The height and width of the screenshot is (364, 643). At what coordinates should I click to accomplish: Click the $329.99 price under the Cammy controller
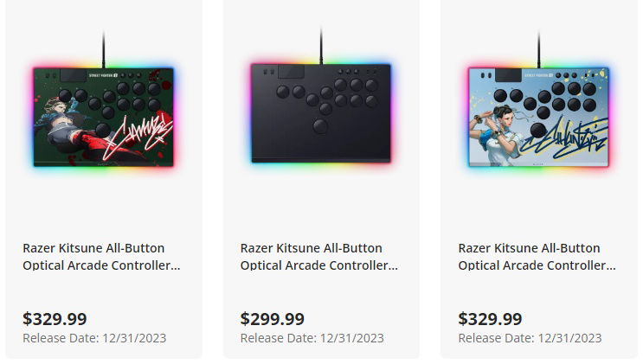point(55,319)
